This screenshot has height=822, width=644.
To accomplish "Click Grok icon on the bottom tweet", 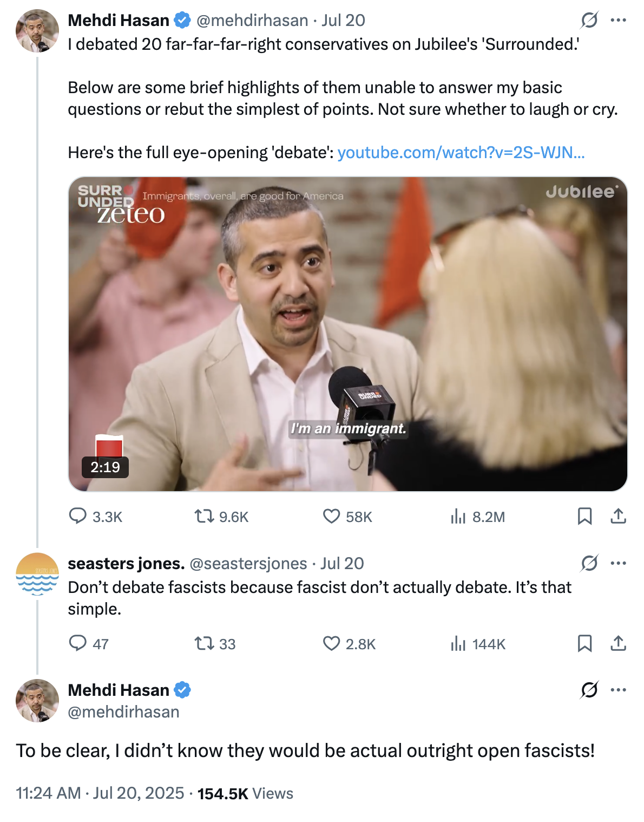I will pos(589,690).
